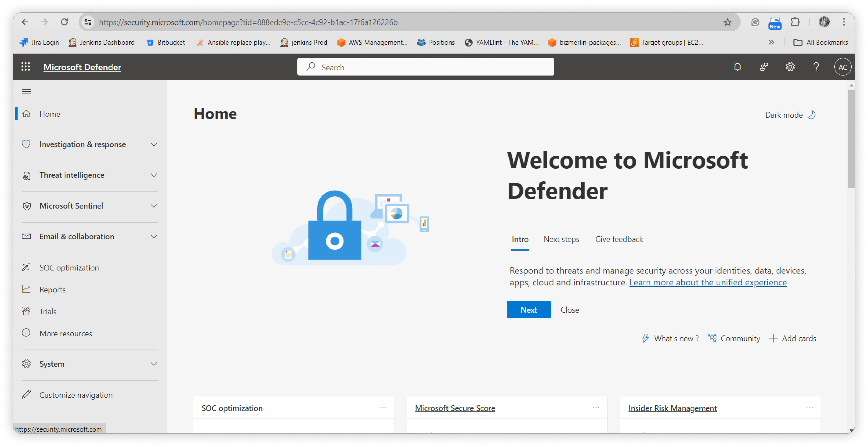Click the blue Next button
868x447 pixels.
click(x=528, y=310)
